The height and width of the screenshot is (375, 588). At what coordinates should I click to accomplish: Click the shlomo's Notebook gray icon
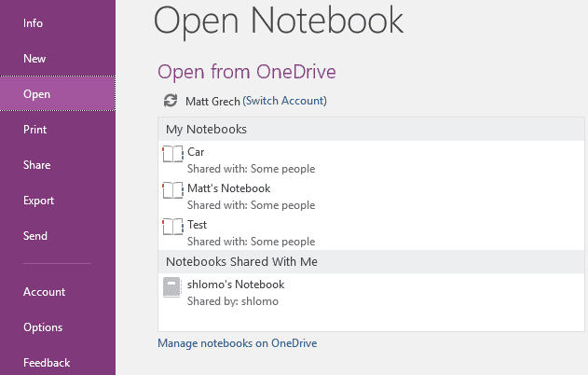click(171, 287)
